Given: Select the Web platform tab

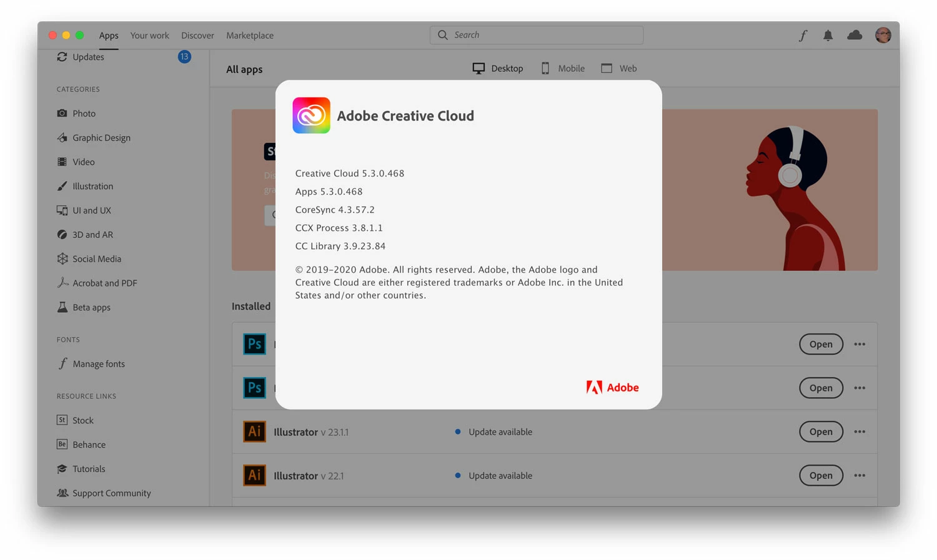Looking at the screenshot, I should point(619,69).
